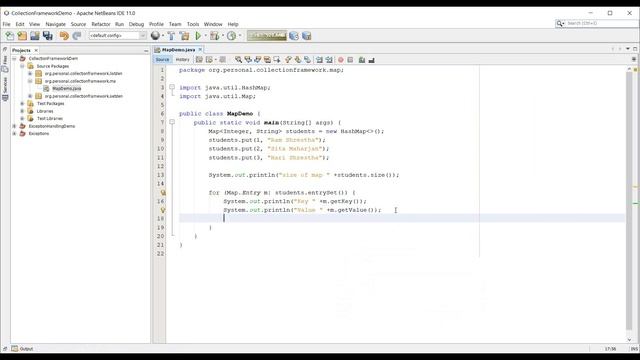Image resolution: width=640 pixels, height=360 pixels.
Task: Click the memory usage bar to force garbage collection
Action: 267,36
